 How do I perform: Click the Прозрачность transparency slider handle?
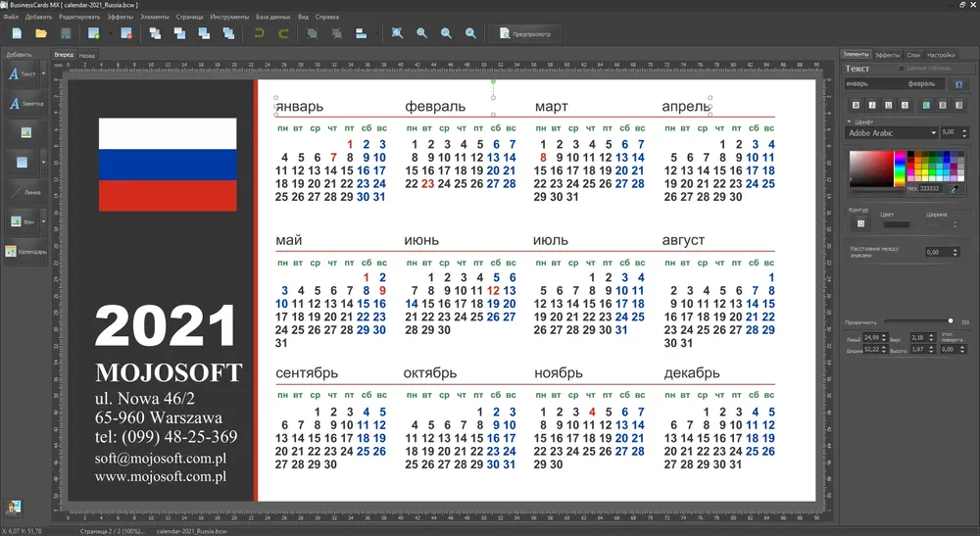tap(950, 321)
